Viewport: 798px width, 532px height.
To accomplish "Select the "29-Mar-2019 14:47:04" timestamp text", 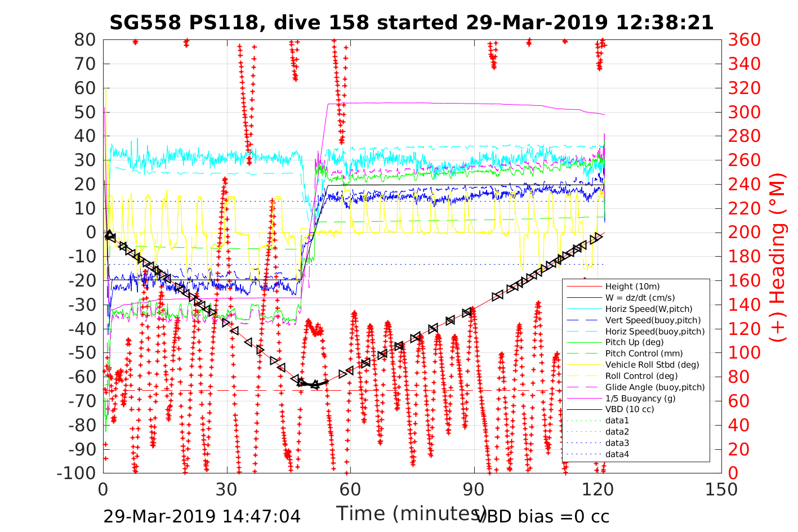I will [202, 516].
